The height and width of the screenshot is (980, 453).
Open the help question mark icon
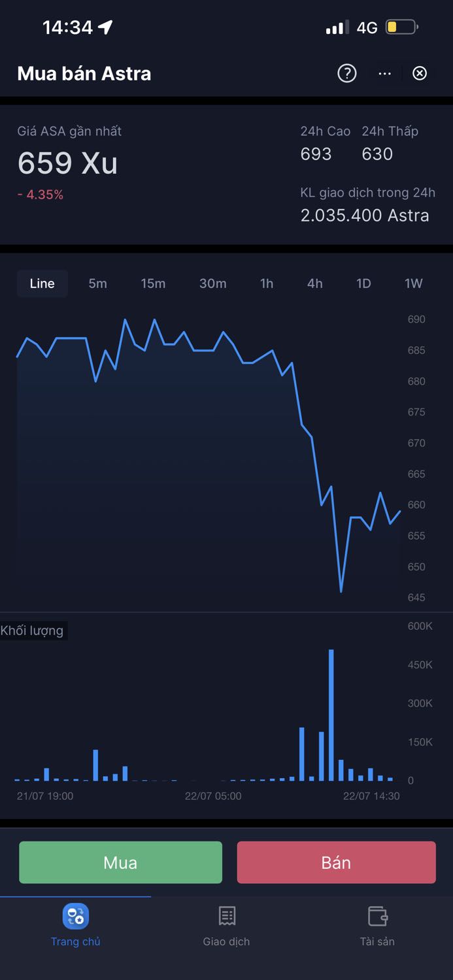click(x=346, y=73)
